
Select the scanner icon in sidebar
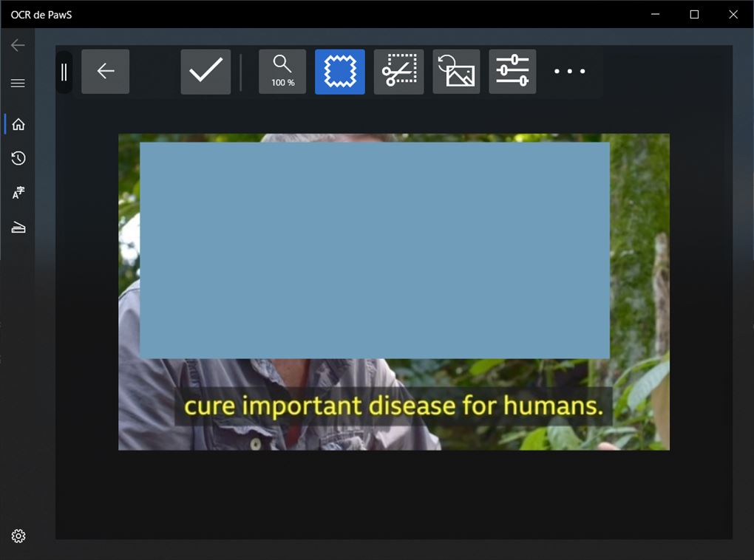18,228
